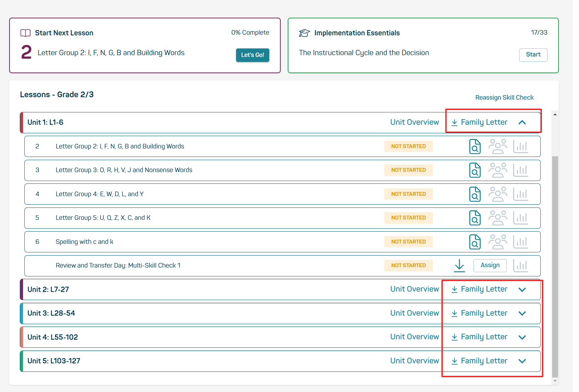Open lesson preview icon for Lesson 5
Screen dimensions: 579x392
pos(475,218)
